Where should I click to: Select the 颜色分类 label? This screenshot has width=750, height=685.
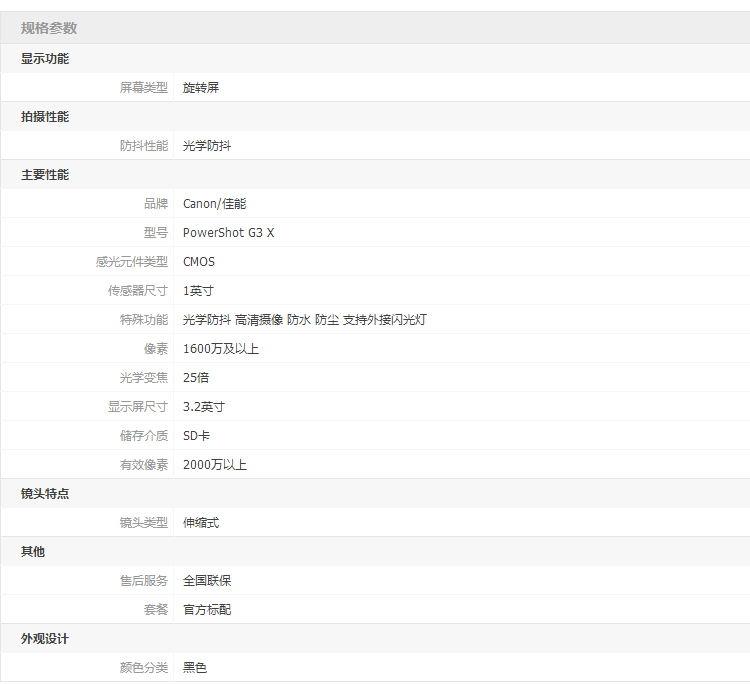click(143, 668)
